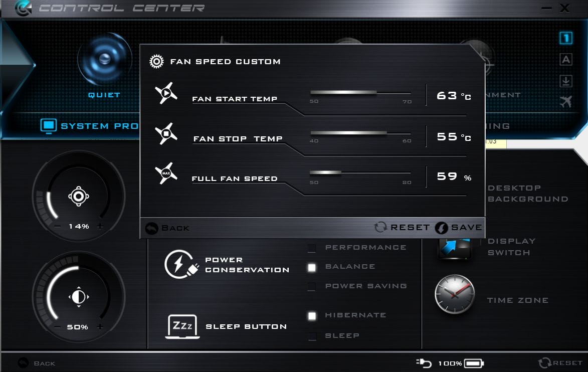Select the Performance mode option
This screenshot has width=588, height=372.
click(x=312, y=248)
